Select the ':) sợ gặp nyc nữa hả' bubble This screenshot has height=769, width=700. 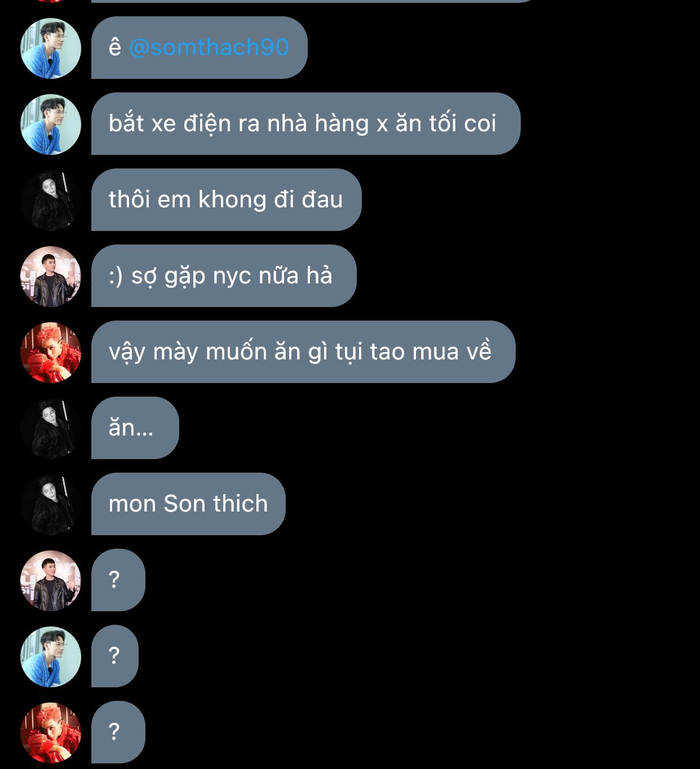[x=224, y=276]
